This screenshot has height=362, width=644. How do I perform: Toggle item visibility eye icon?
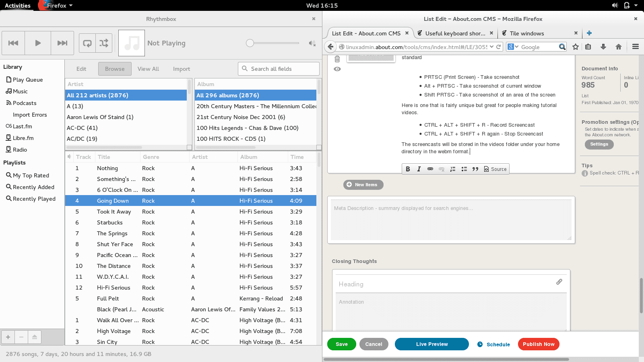(x=337, y=69)
